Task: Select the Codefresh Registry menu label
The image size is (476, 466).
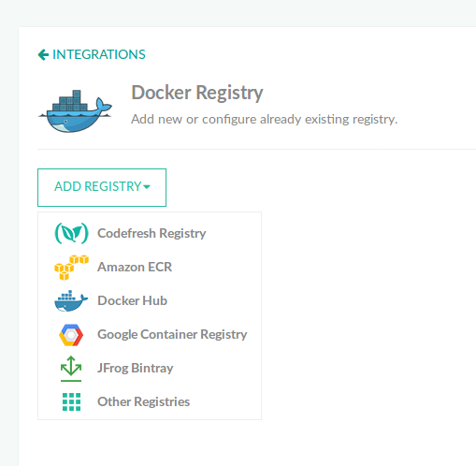Action: [151, 233]
